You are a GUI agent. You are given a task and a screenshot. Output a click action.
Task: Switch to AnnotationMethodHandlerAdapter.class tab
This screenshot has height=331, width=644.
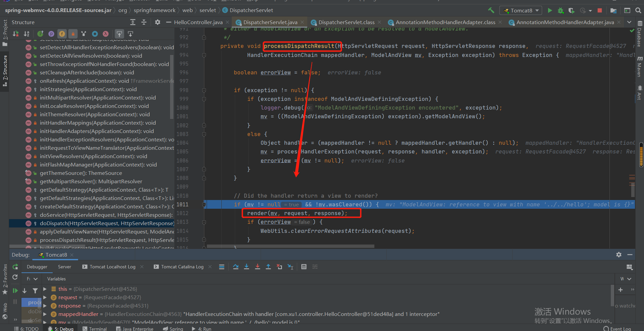(x=445, y=22)
